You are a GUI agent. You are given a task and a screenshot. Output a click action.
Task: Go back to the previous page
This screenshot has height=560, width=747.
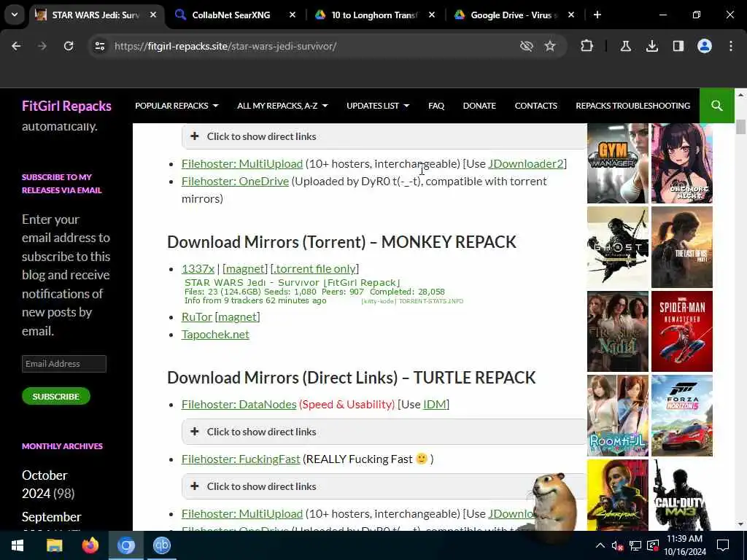(16, 46)
